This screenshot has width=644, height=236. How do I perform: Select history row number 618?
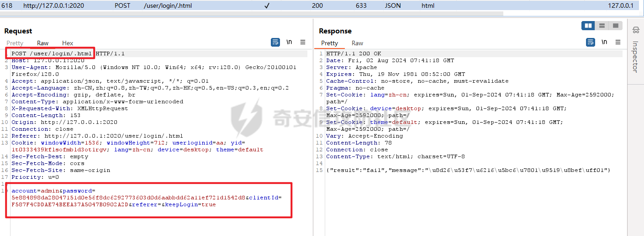point(7,5)
